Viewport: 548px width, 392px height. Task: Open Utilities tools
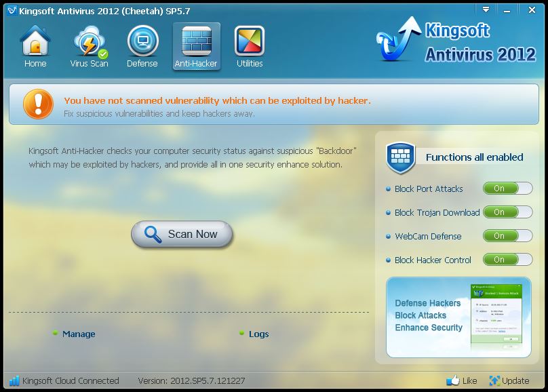click(x=250, y=46)
